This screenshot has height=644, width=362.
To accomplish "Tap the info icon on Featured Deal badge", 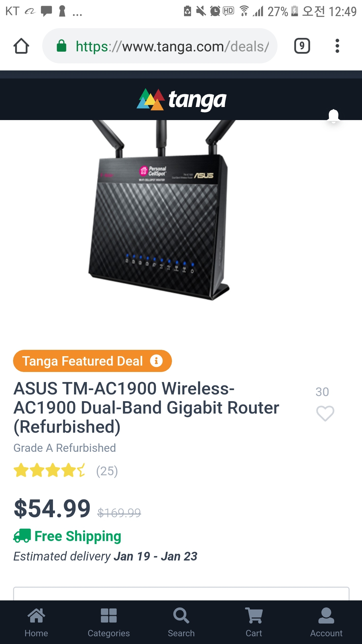I will coord(156,361).
